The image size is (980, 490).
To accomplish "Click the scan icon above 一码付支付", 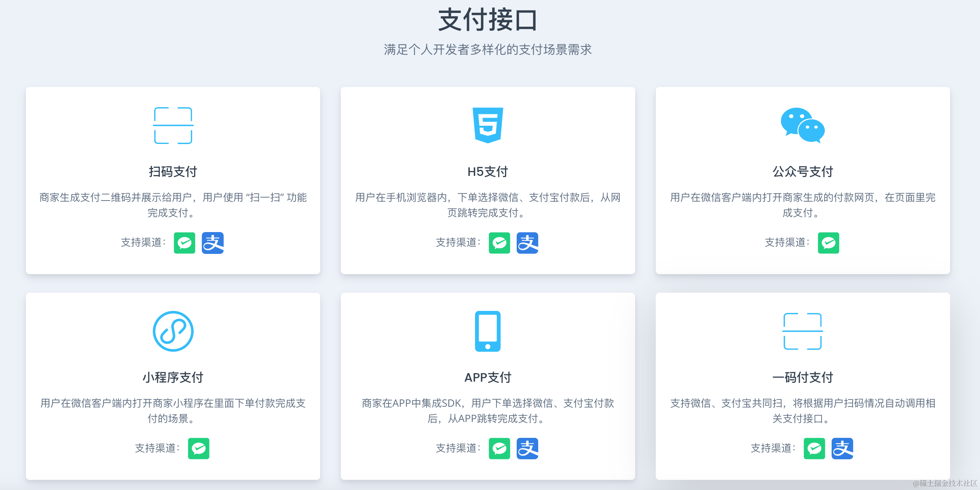I will click(x=803, y=331).
